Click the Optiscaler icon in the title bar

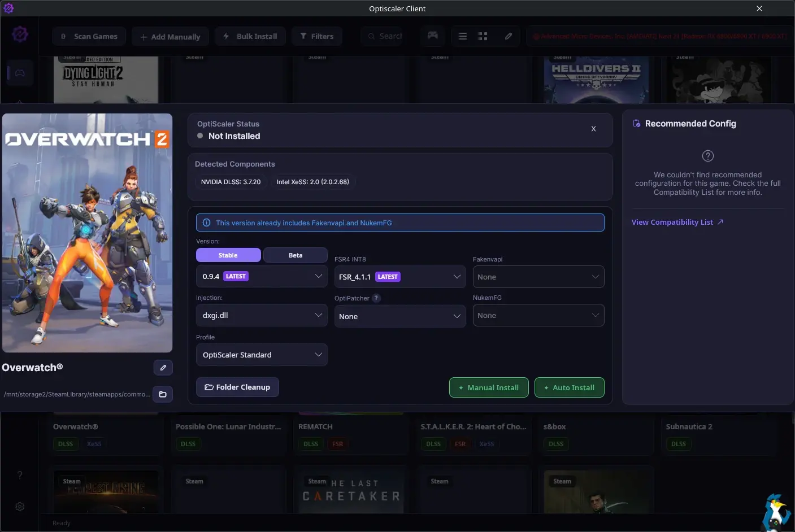click(x=8, y=8)
